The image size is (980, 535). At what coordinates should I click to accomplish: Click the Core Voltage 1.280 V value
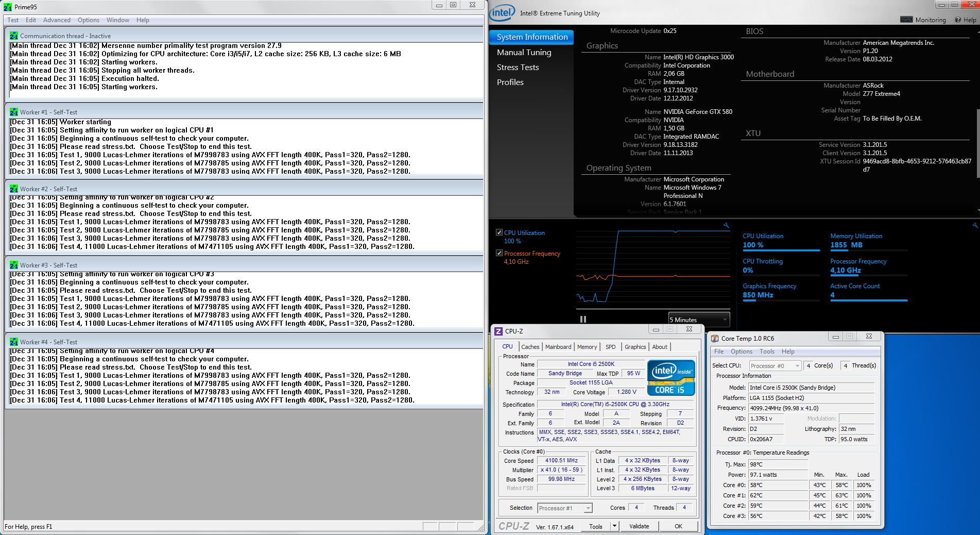[x=627, y=392]
